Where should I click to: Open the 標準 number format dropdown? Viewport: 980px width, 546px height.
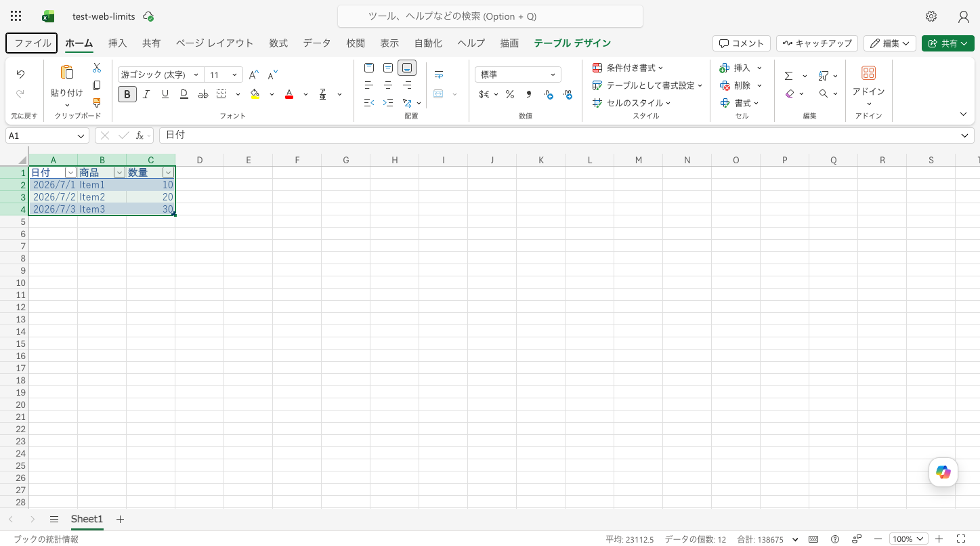[x=518, y=75]
